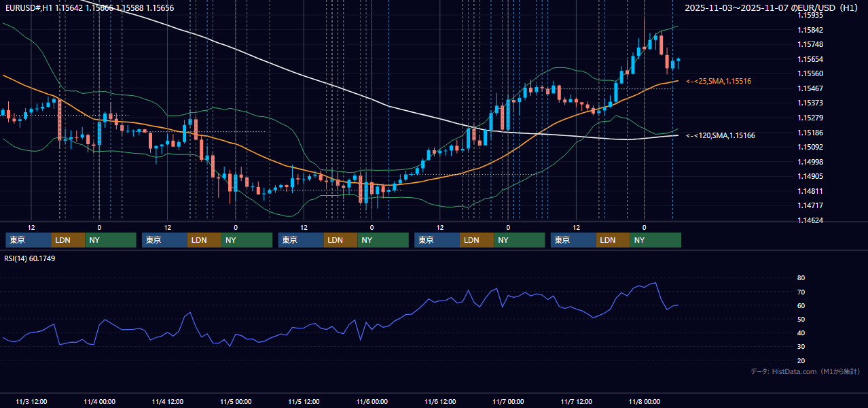Click price axis value 1.15373
The image size is (868, 408).
click(810, 103)
